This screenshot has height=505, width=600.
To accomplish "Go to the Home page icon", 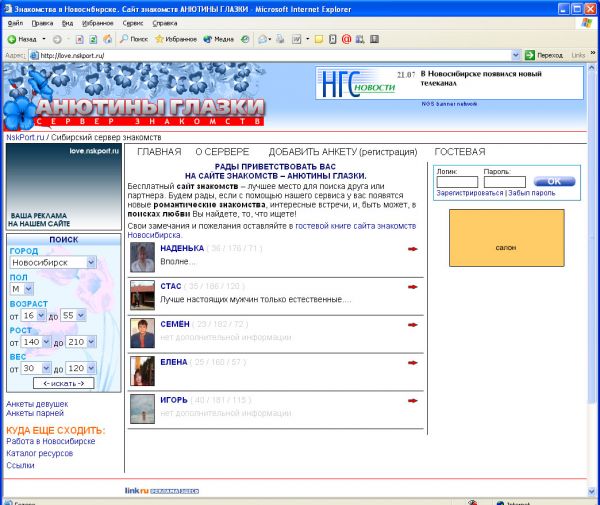I will point(108,39).
